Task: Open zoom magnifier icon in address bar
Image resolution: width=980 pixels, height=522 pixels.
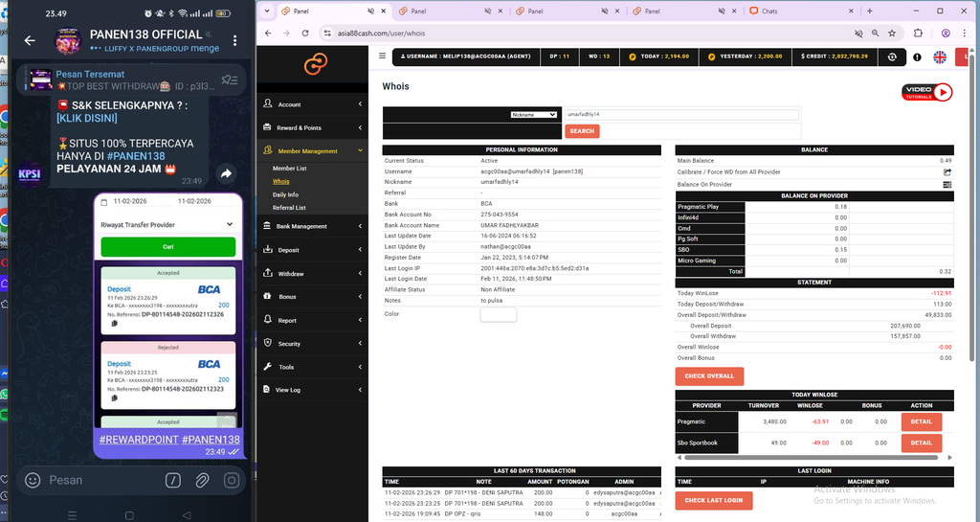Action: (875, 34)
